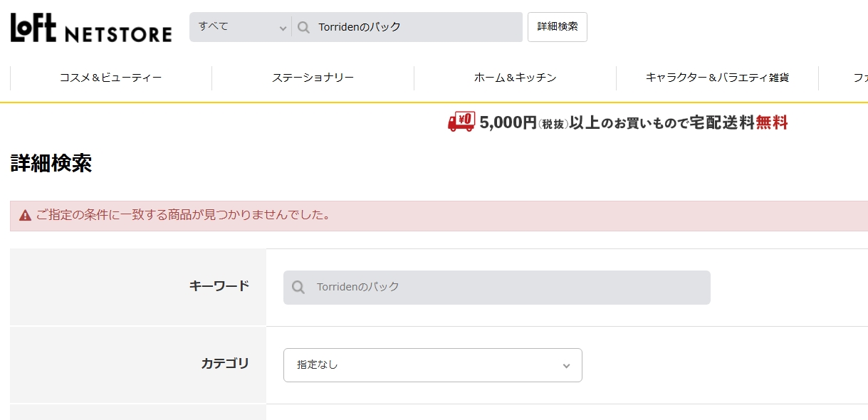The image size is (868, 420).
Task: Click the chevron arrow on カテゴリ selector
Action: coord(566,366)
